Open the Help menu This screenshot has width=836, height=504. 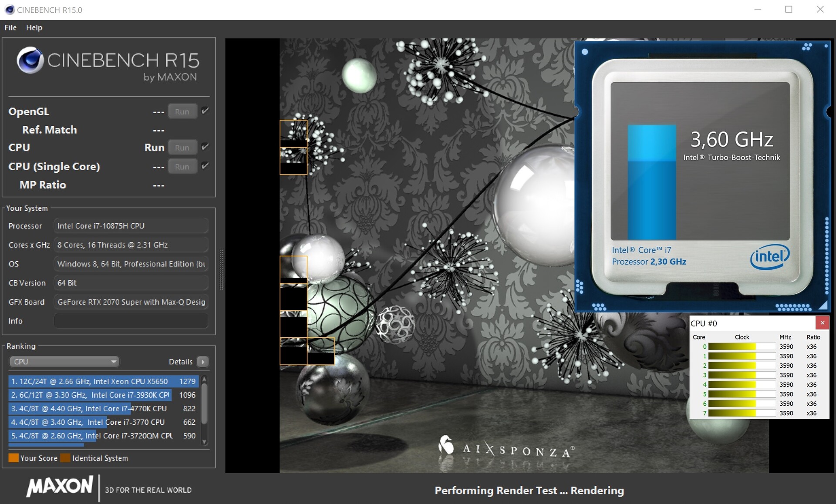coord(34,27)
